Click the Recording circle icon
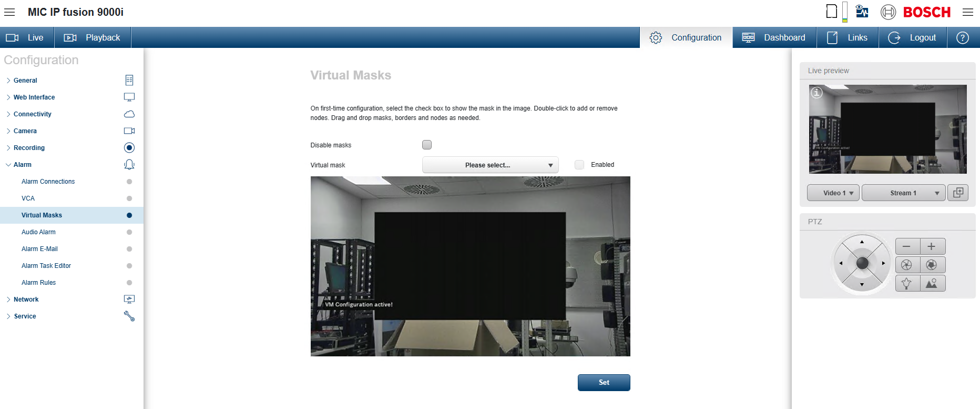The image size is (980, 409). click(x=129, y=147)
